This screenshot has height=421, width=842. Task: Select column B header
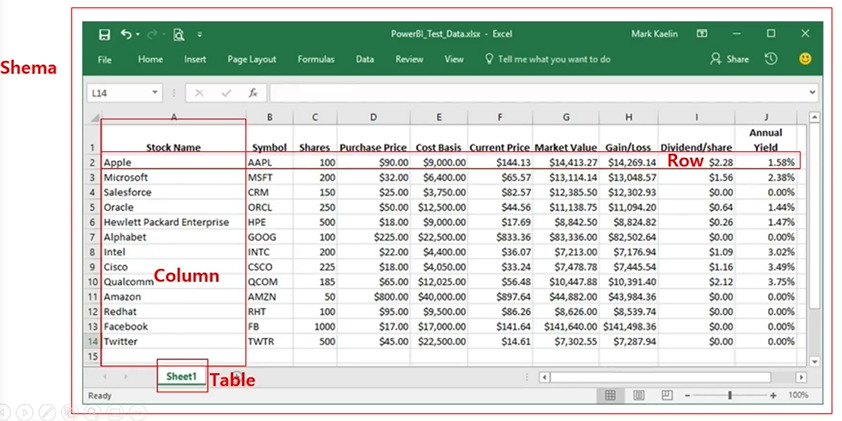270,118
